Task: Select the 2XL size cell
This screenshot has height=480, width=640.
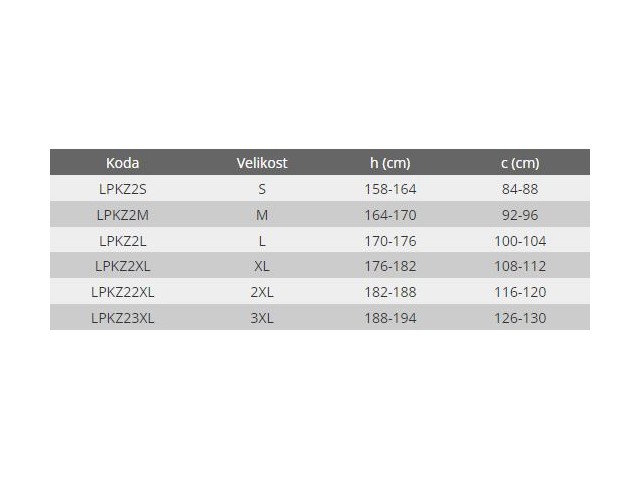Action: click(262, 292)
